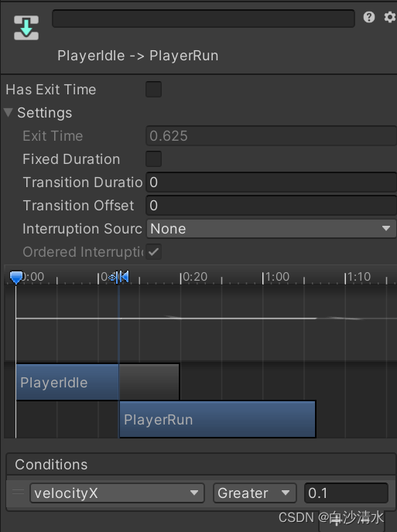
Task: Click the Transition Duration value field
Action: [271, 182]
